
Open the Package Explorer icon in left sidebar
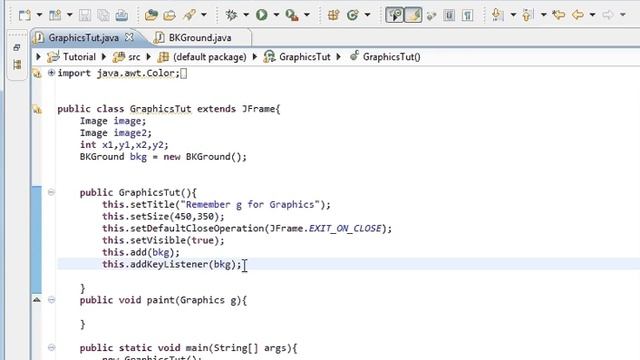coord(17,64)
